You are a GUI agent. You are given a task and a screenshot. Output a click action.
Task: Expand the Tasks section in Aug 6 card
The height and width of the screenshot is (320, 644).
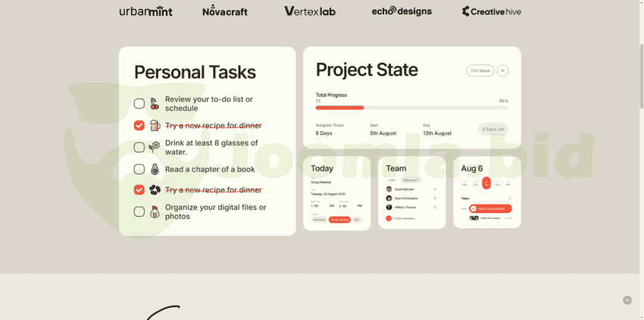[511, 199]
